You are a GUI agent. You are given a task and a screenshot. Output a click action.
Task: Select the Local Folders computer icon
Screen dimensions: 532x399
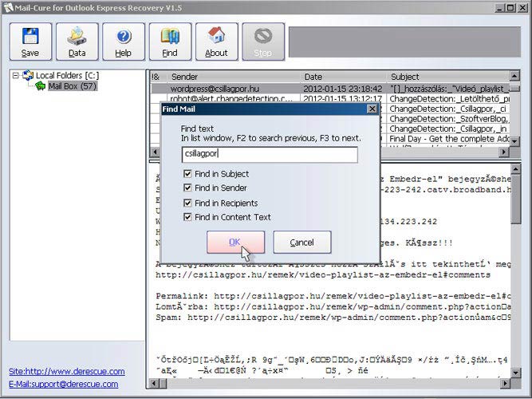tap(28, 75)
